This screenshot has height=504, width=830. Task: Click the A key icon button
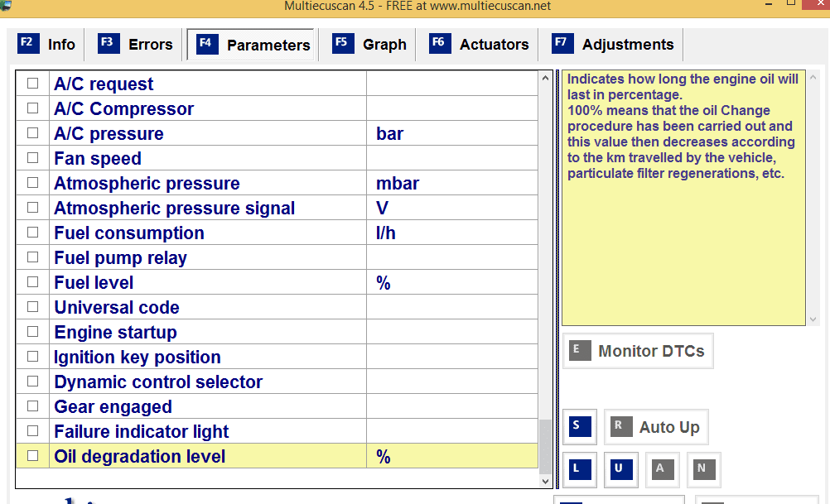pyautogui.click(x=662, y=468)
